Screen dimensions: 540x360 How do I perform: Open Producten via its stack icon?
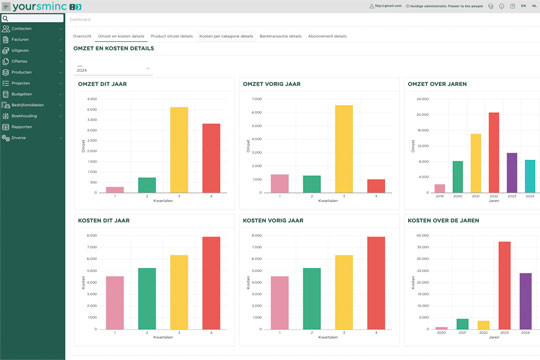6,72
